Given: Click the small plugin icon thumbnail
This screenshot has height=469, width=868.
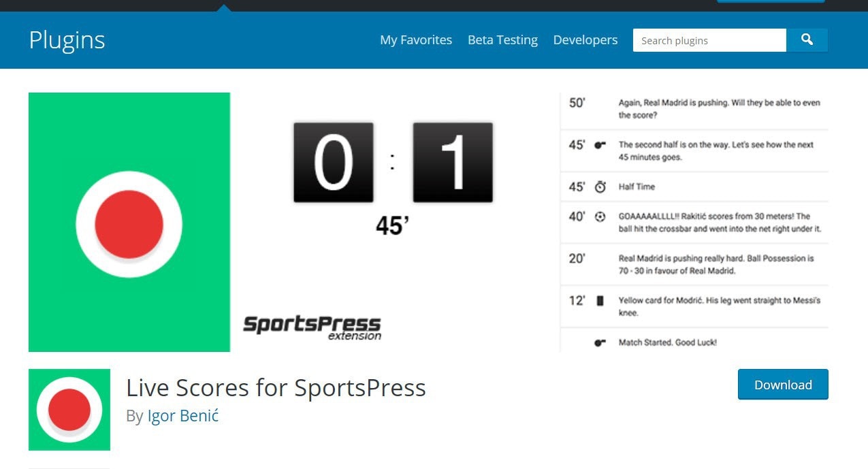Looking at the screenshot, I should [x=69, y=410].
